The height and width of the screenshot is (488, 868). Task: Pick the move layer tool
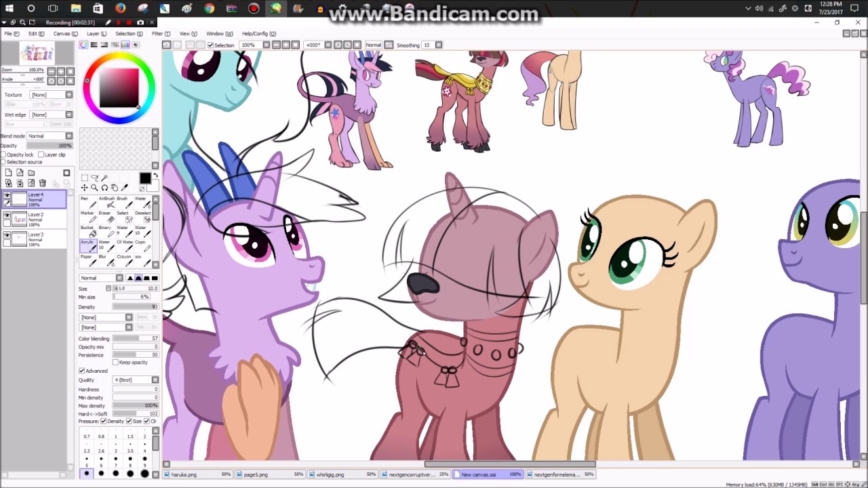85,188
